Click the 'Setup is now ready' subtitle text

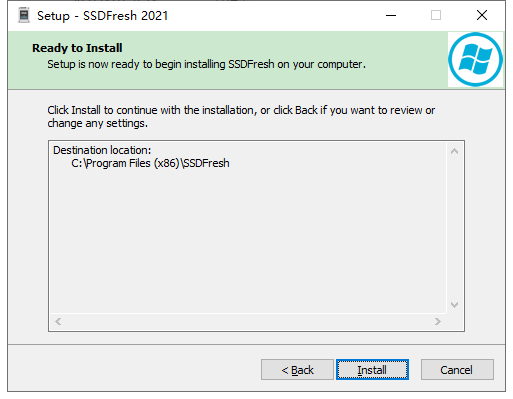206,64
